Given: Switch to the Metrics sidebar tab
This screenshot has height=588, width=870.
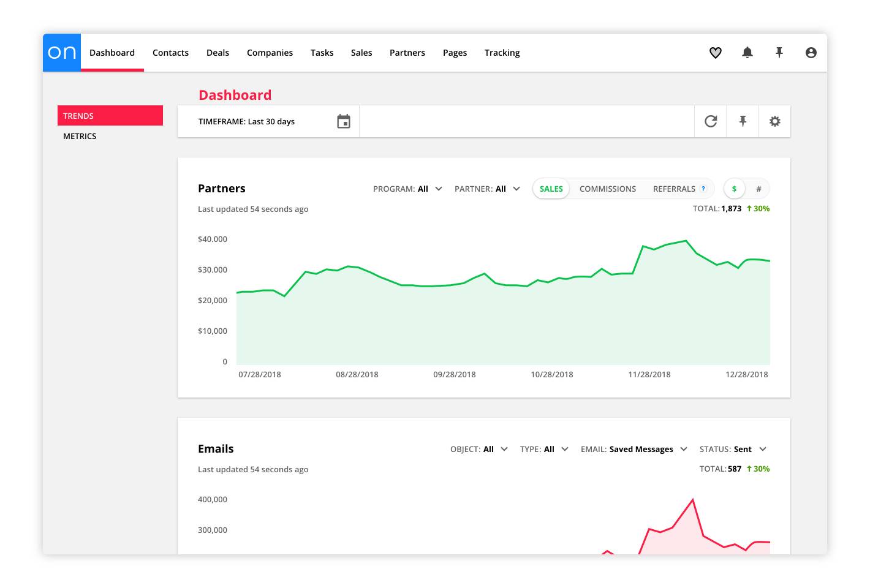Looking at the screenshot, I should 80,136.
